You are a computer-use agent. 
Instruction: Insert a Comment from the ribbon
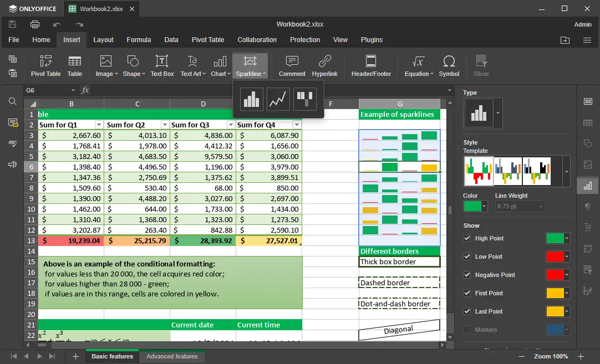click(x=292, y=65)
